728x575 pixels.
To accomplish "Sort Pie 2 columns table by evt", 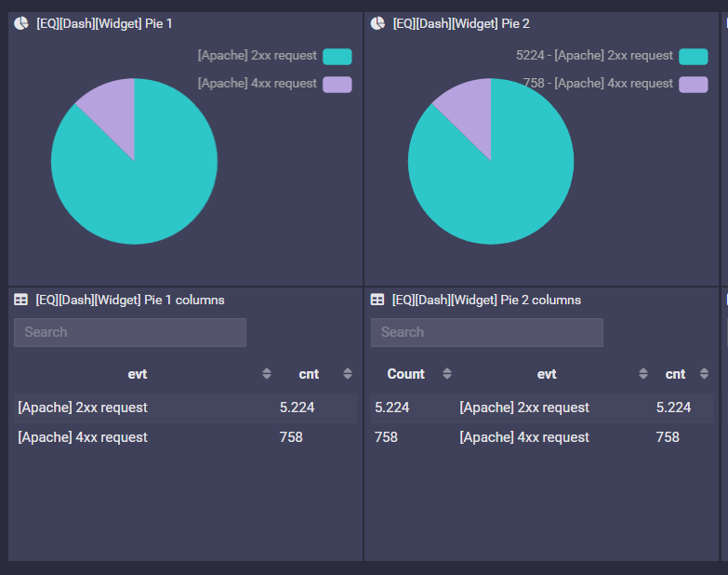I will pyautogui.click(x=643, y=373).
